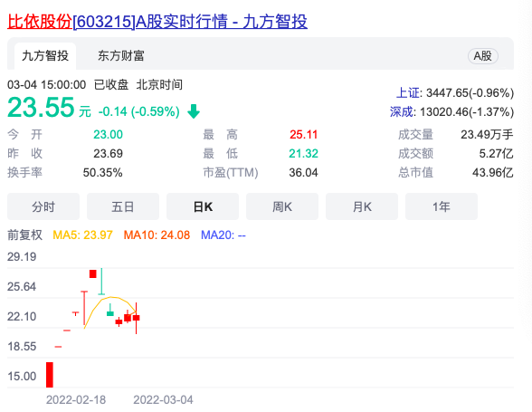Click the green down arrow icon

[194, 111]
